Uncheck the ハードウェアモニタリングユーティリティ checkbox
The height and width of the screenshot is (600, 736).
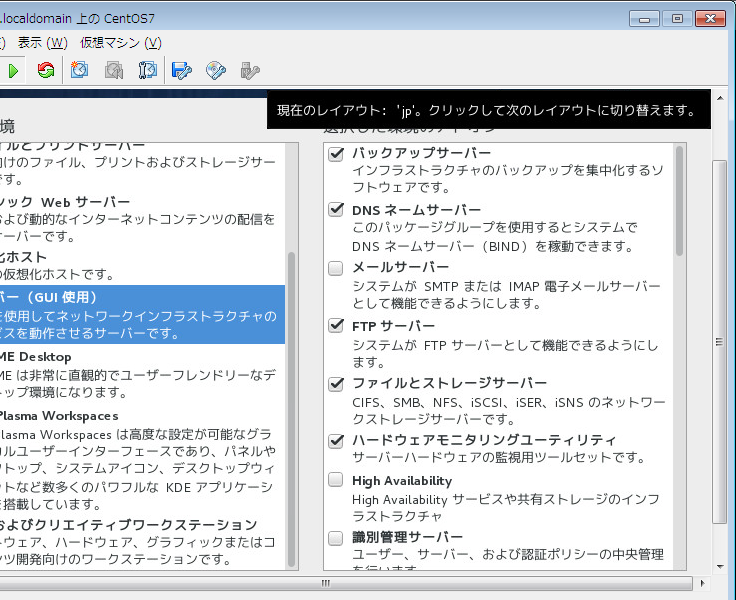tap(336, 441)
